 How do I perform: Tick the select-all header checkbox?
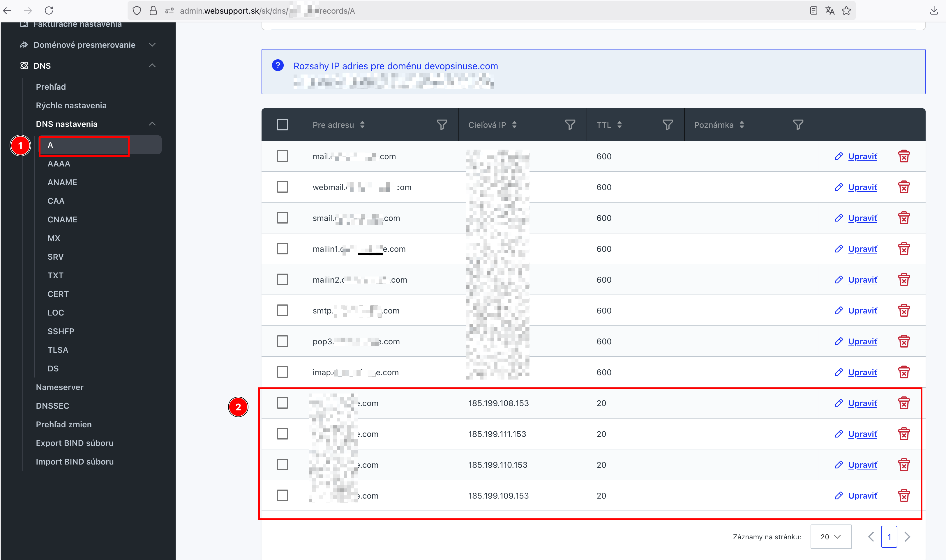click(x=282, y=125)
